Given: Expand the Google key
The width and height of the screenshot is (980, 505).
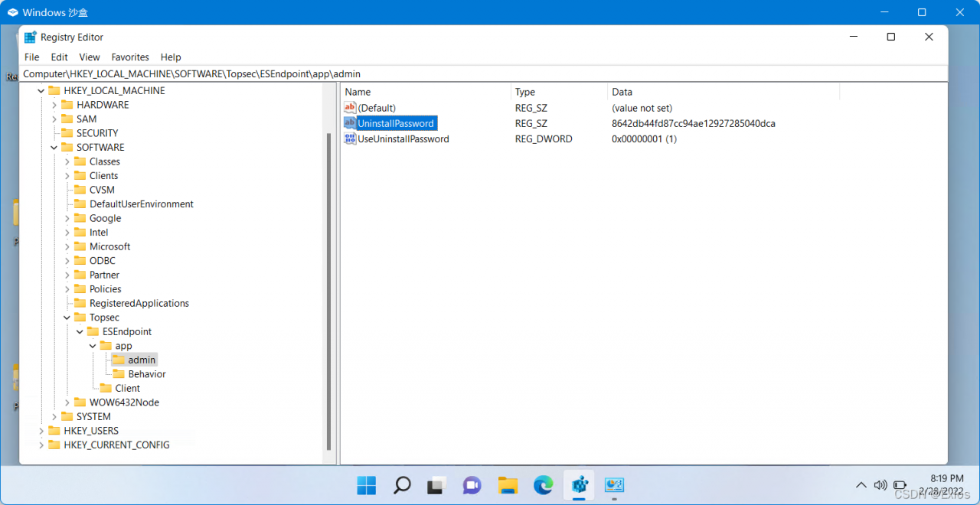Looking at the screenshot, I should [67, 218].
